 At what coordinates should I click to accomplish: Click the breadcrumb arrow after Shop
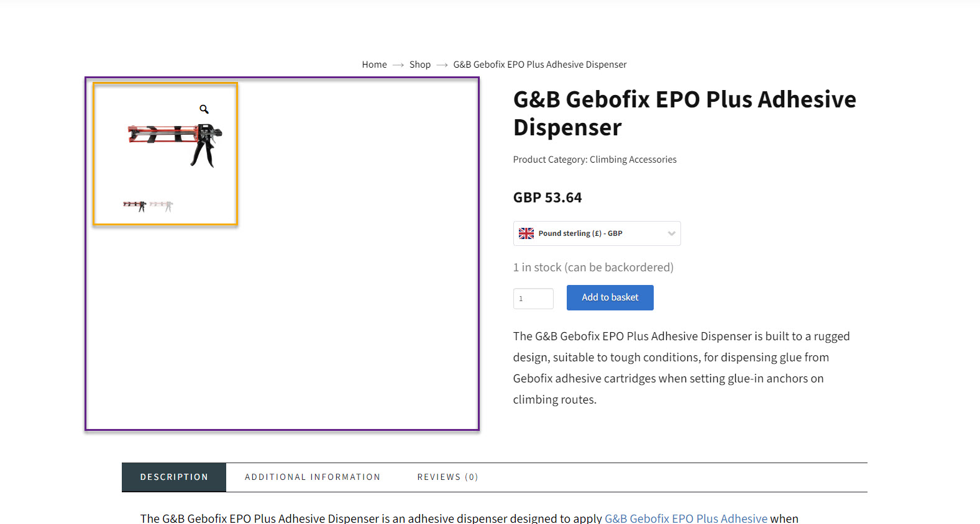tap(442, 65)
